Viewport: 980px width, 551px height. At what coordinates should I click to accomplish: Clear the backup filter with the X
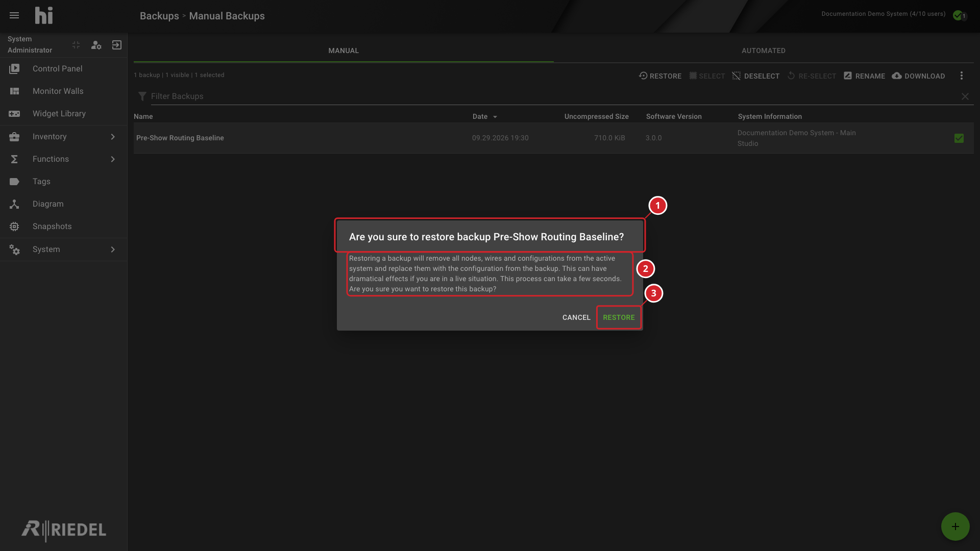click(x=965, y=96)
